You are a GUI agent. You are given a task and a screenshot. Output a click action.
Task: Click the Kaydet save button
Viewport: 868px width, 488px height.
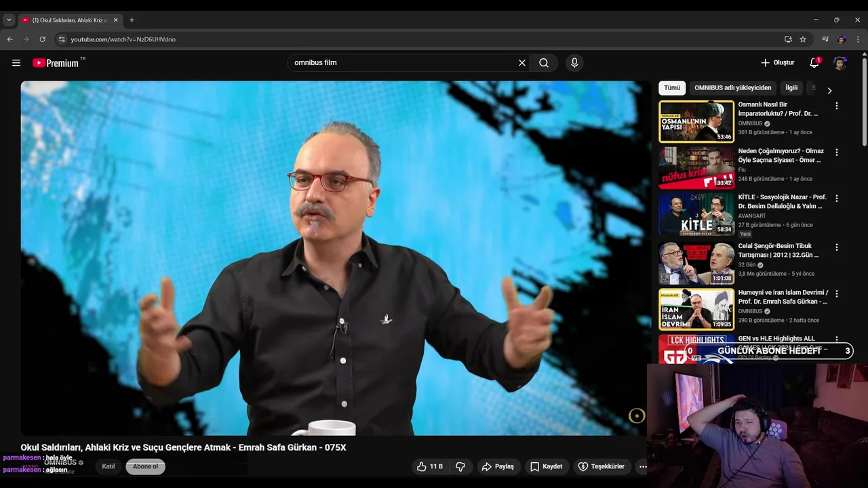click(x=546, y=466)
